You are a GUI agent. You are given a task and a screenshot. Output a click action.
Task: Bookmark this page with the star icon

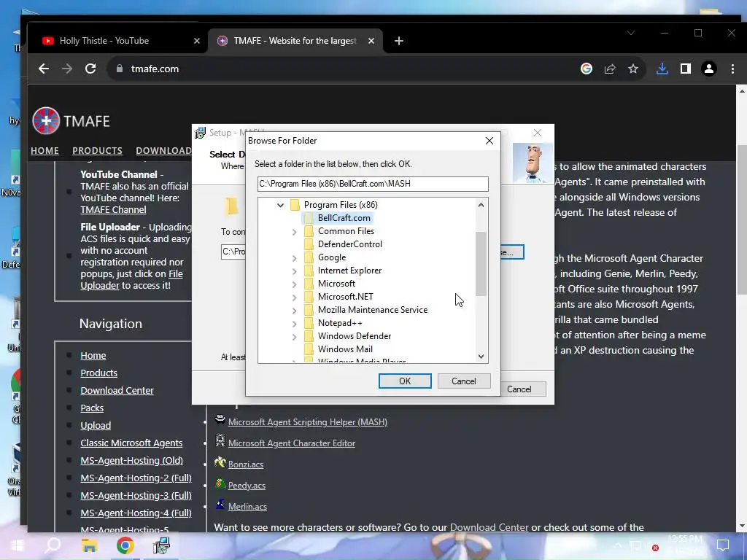(633, 69)
